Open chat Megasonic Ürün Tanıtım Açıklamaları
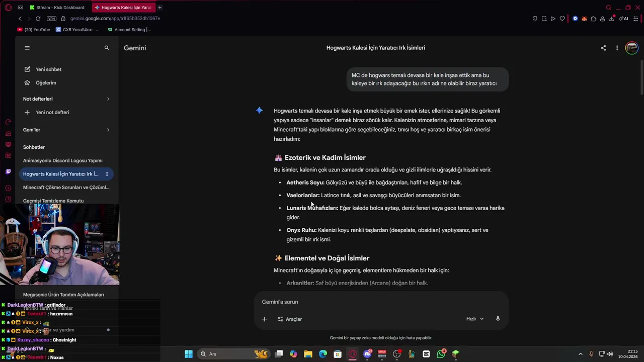This screenshot has width=644, height=362. [63, 295]
